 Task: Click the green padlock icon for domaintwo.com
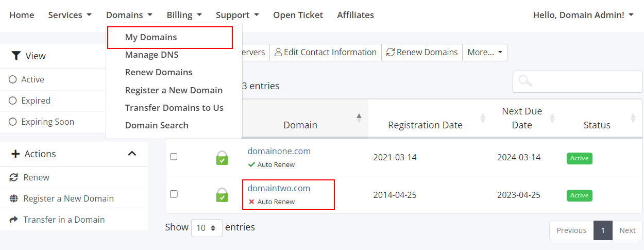pos(222,195)
